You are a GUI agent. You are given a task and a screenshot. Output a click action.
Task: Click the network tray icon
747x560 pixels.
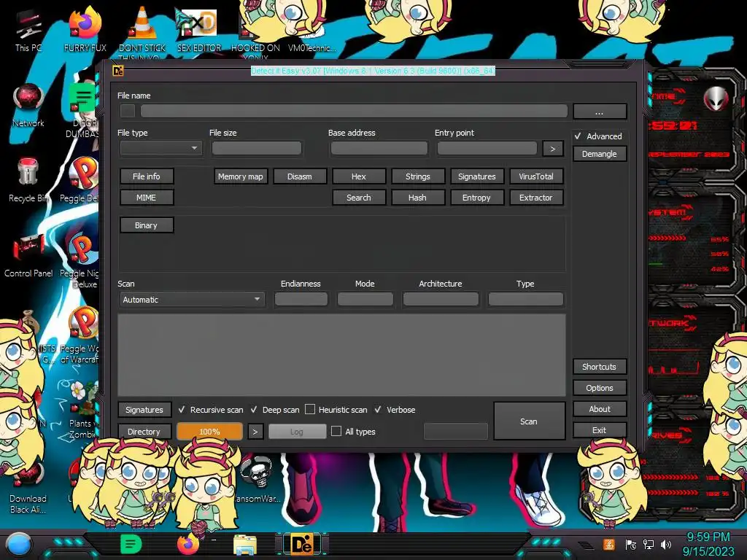649,544
